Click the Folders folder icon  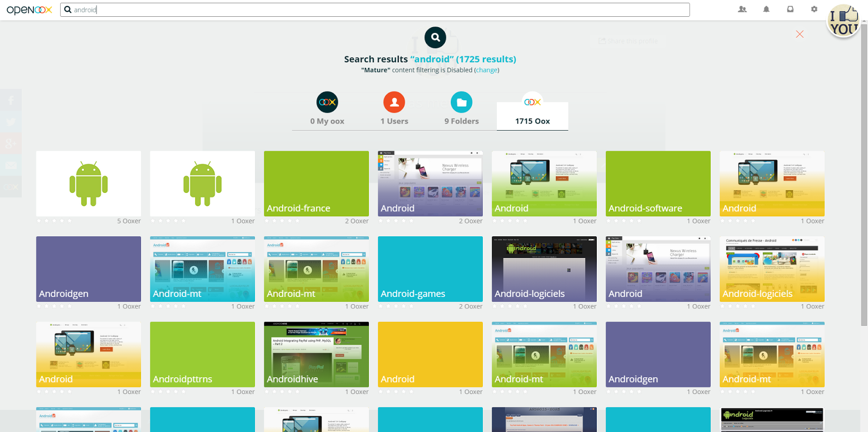pos(462,102)
